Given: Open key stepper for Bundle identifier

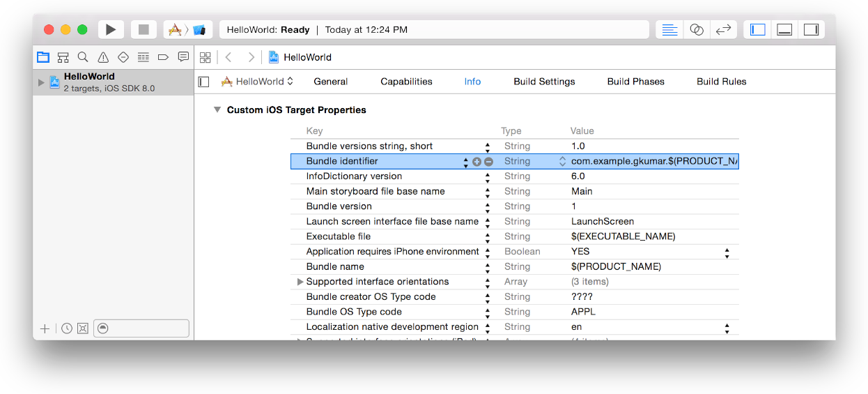Looking at the screenshot, I should pyautogui.click(x=466, y=162).
